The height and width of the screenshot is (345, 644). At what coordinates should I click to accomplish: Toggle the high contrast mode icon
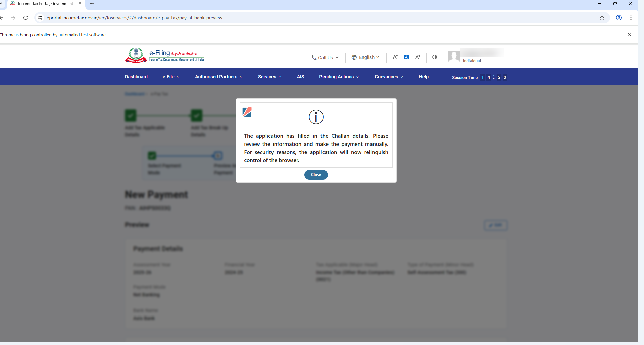(435, 57)
